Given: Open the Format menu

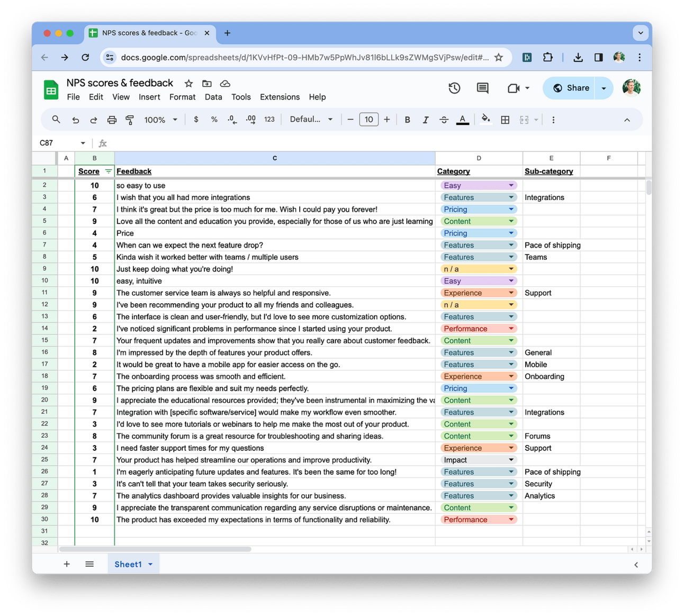Looking at the screenshot, I should click(x=182, y=97).
